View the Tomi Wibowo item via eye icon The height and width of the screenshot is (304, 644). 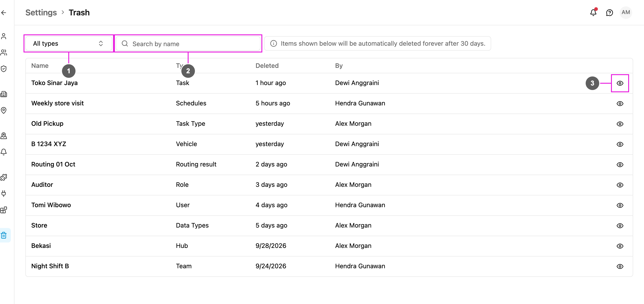(x=620, y=205)
